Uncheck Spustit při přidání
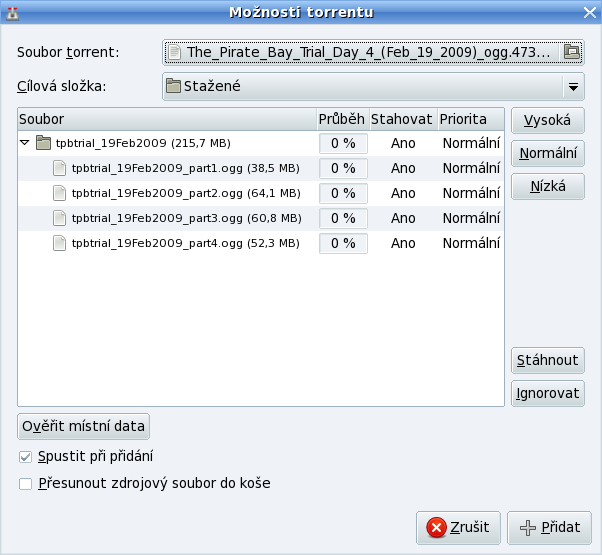The height and width of the screenshot is (555, 602). [x=25, y=457]
